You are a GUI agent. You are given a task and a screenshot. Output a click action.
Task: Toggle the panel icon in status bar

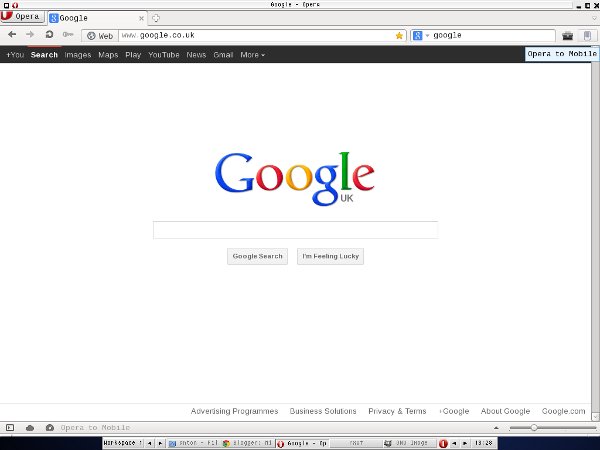10,427
